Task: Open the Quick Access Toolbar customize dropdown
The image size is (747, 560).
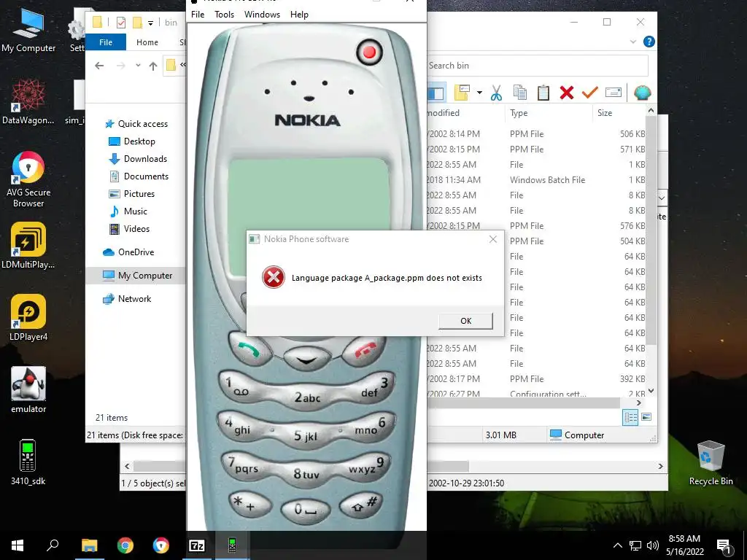Action: (150, 23)
